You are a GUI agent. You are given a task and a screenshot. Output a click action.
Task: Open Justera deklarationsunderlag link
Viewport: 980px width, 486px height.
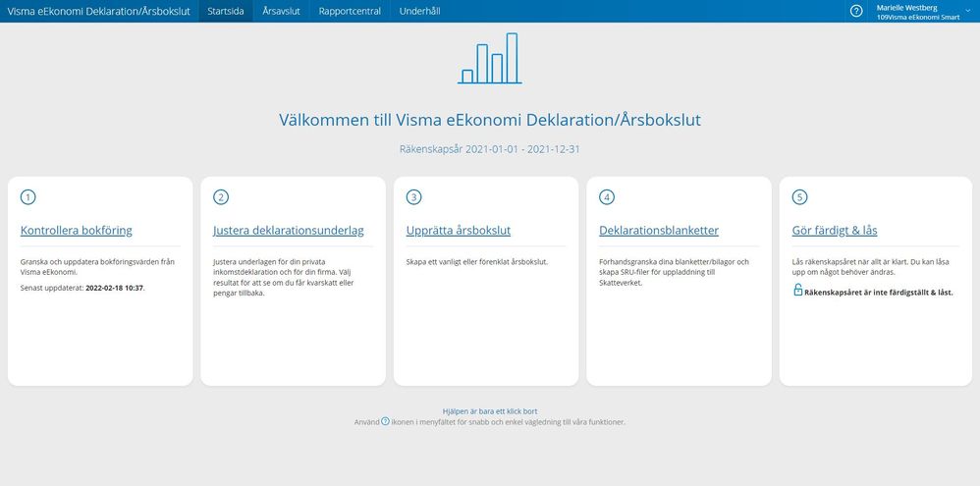(x=288, y=231)
